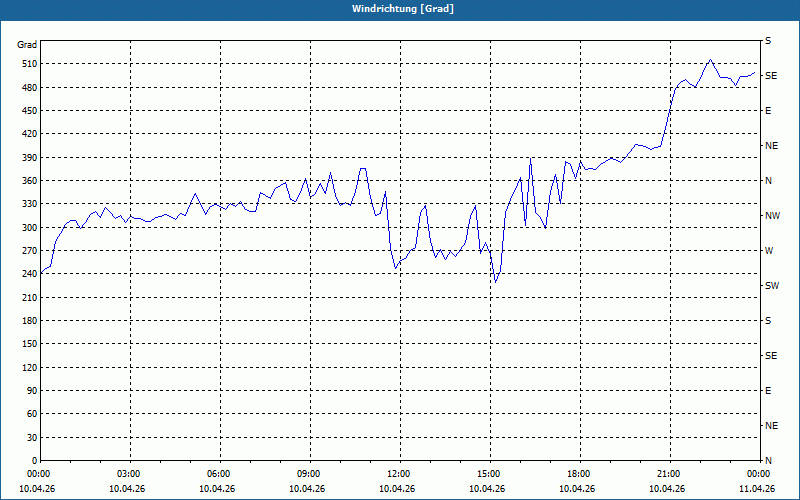Screen dimensions: 800x500
Task: Select the E compass label beside the 450 gridline
Action: point(768,111)
